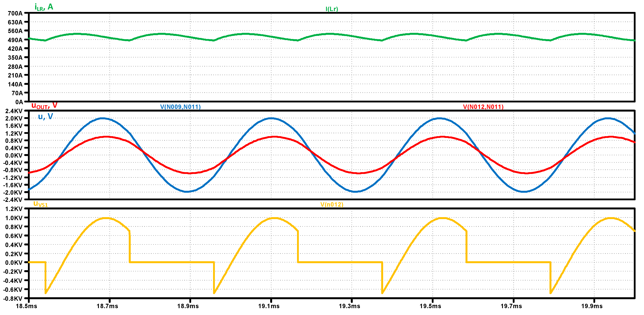
Task: Click the iLR, A axis title
Action: click(44, 7)
